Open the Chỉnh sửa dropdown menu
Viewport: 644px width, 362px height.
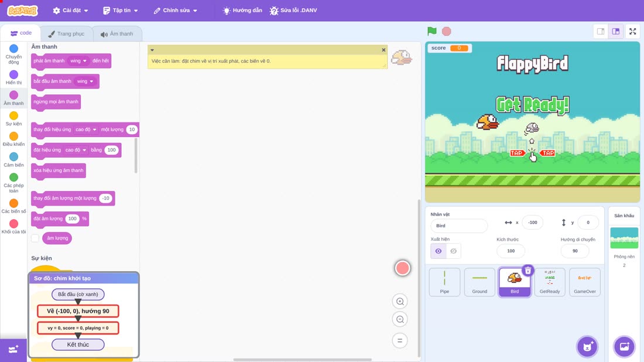[176, 11]
